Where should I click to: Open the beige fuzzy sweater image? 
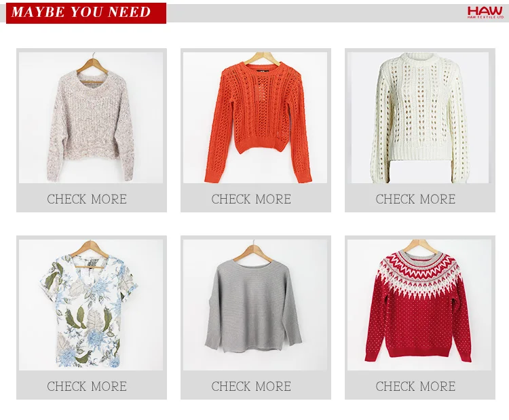point(91,117)
